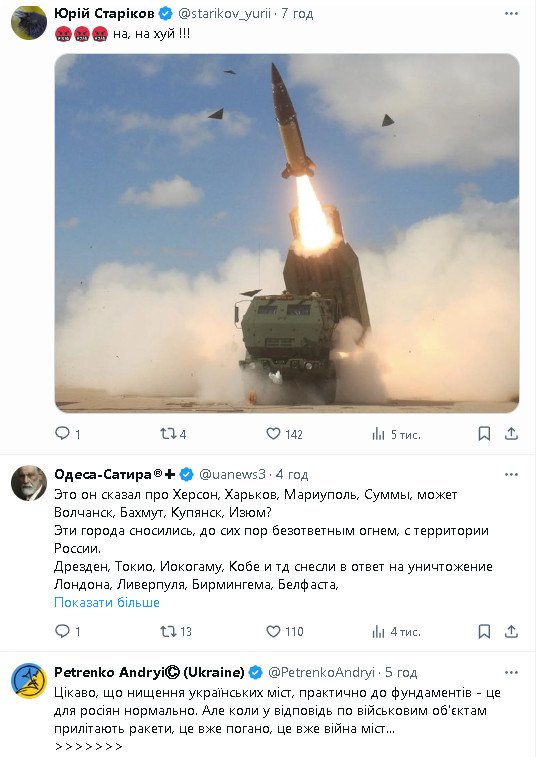Share Юрій Старіков's tweet

click(x=511, y=434)
